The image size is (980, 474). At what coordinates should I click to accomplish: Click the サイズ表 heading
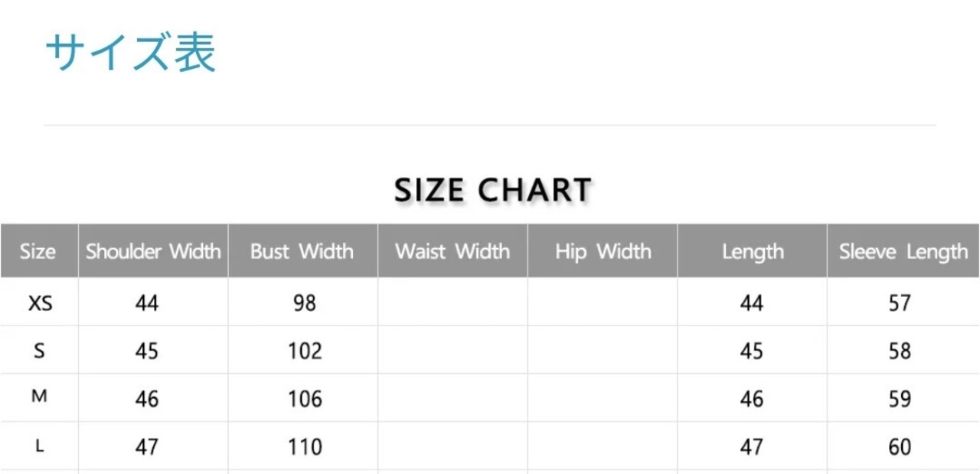pyautogui.click(x=131, y=54)
